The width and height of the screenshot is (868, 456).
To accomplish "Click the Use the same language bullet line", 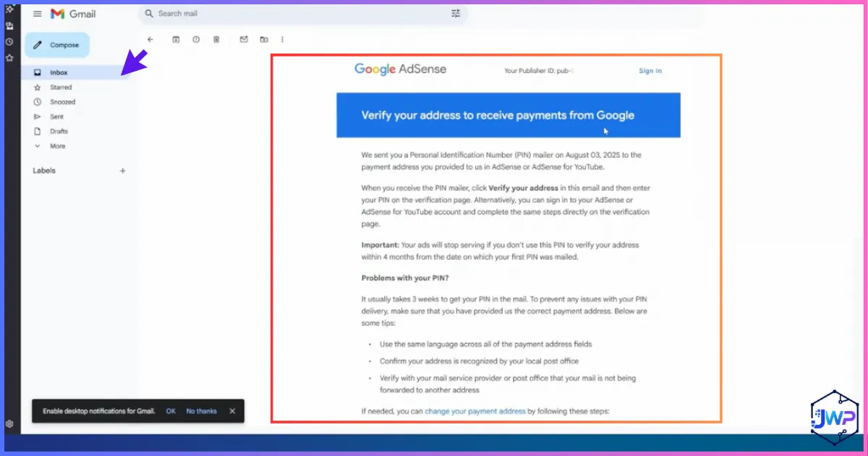I will [x=485, y=344].
